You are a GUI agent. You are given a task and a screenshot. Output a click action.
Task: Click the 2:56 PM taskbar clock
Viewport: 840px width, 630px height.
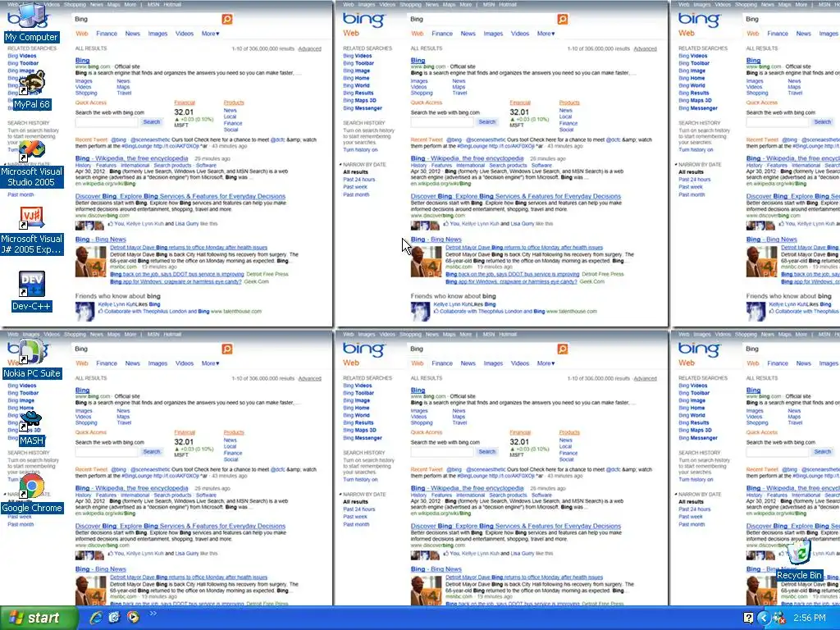[810, 619]
